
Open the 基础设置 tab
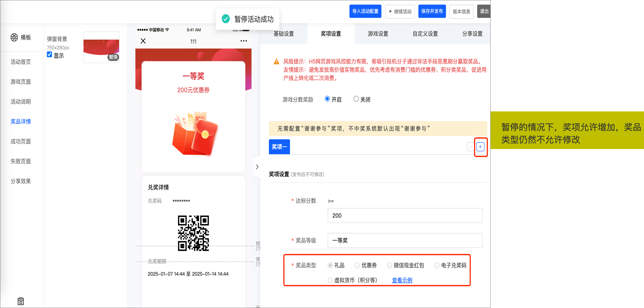click(284, 34)
